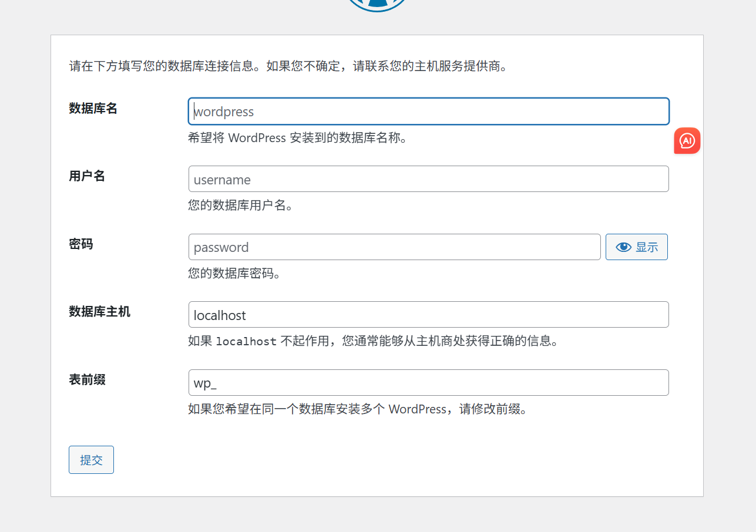Click the 您的数据库用户名 hint text
The height and width of the screenshot is (532, 756).
coord(240,206)
